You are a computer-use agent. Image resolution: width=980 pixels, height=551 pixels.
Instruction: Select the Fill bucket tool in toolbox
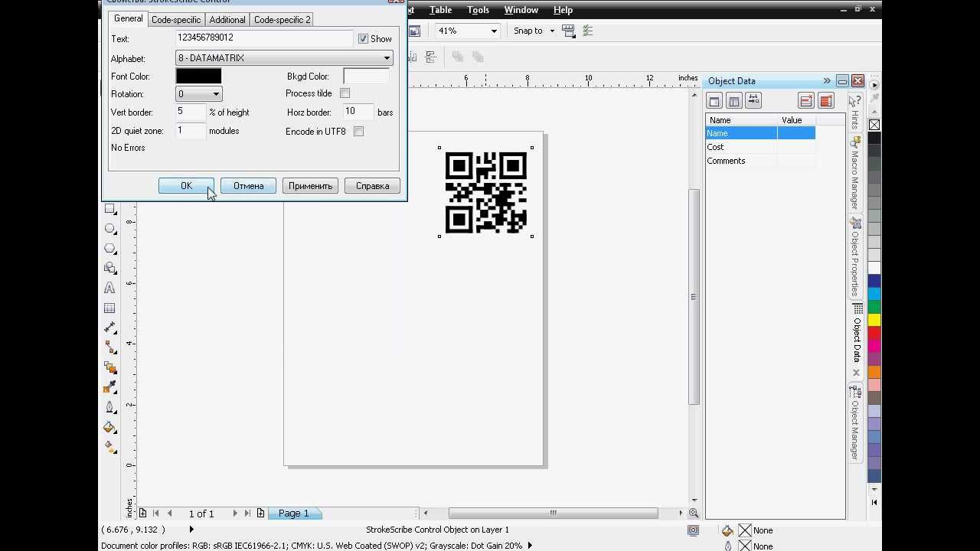click(109, 427)
